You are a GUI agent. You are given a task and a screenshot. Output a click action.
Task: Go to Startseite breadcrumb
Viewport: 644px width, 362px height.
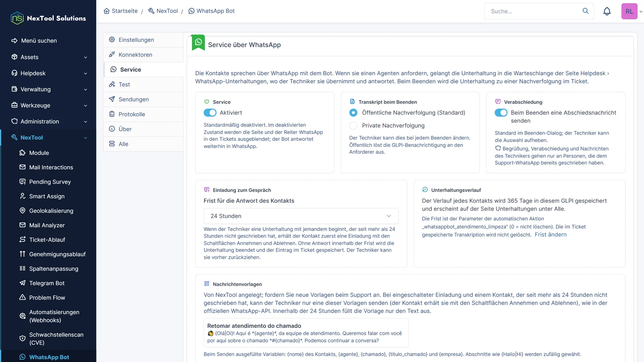click(121, 11)
